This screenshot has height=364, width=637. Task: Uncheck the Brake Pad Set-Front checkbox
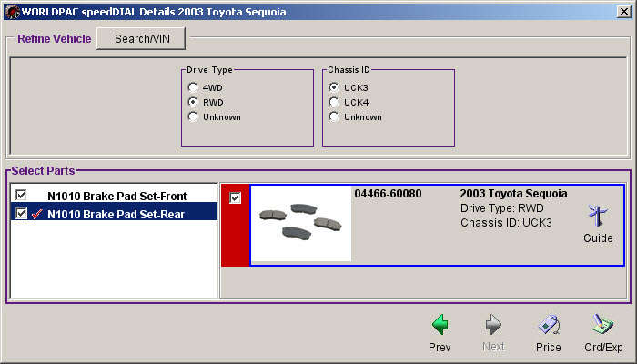[21, 195]
